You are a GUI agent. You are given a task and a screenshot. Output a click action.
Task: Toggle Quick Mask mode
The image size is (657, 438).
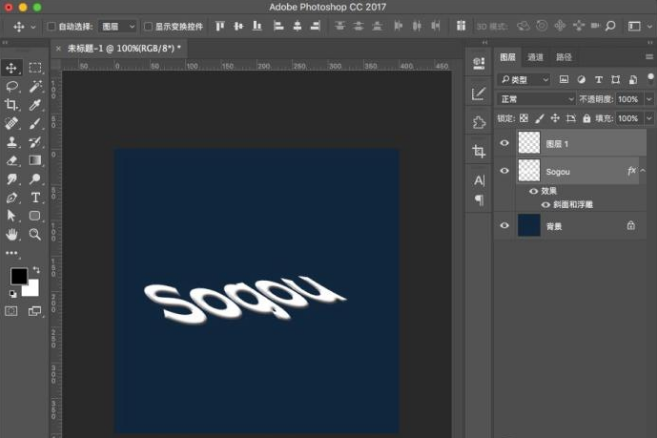[11, 311]
